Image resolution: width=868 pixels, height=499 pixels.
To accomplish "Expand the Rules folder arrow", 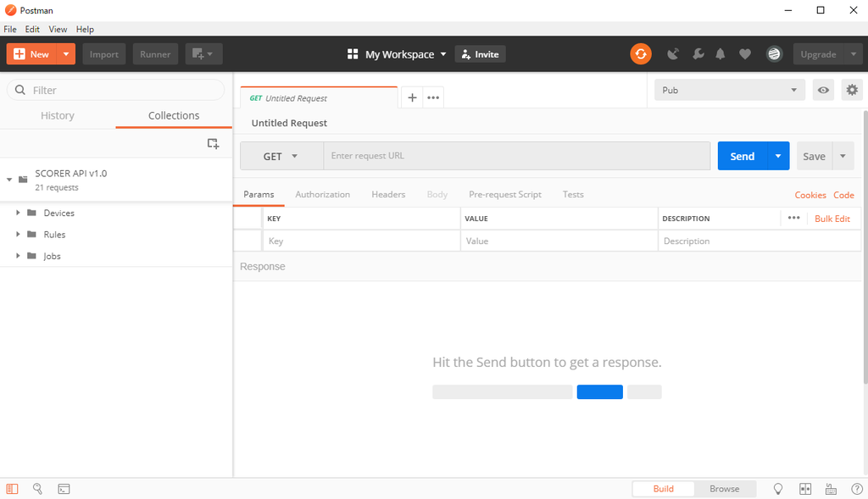I will coord(18,235).
